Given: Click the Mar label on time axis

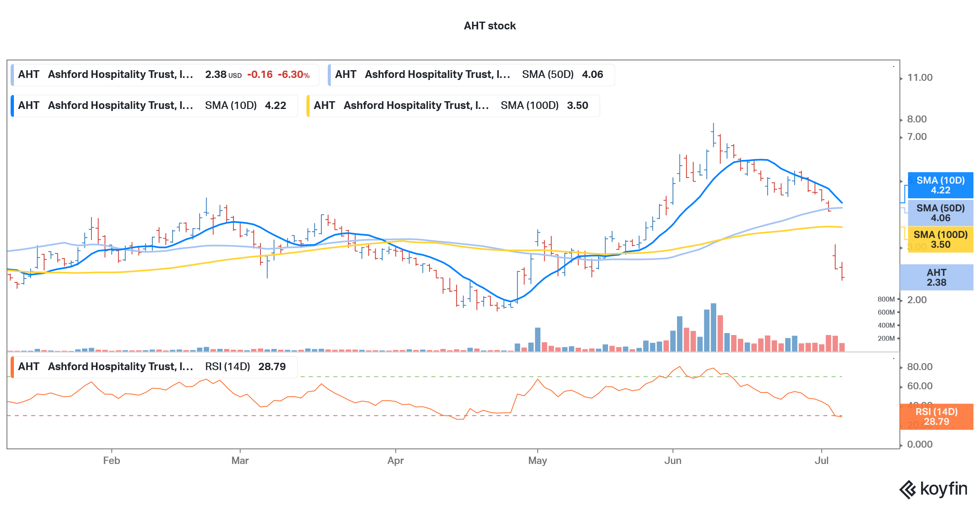Looking at the screenshot, I should coord(240,461).
